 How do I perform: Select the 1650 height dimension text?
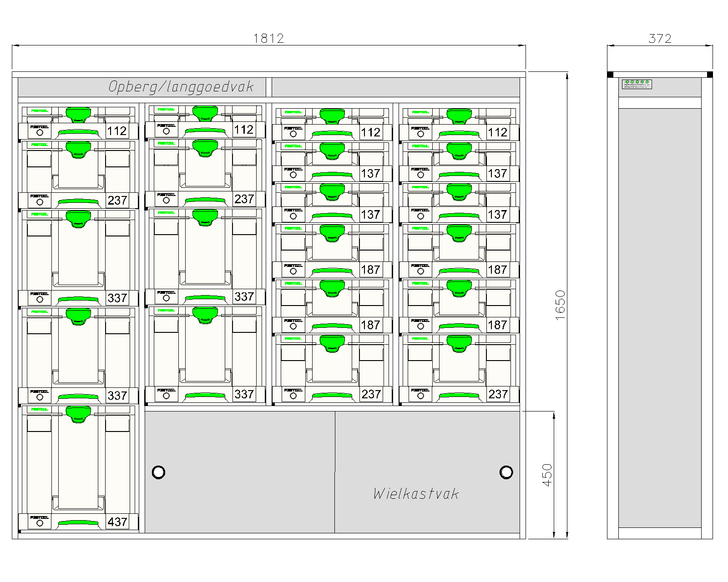point(560,305)
